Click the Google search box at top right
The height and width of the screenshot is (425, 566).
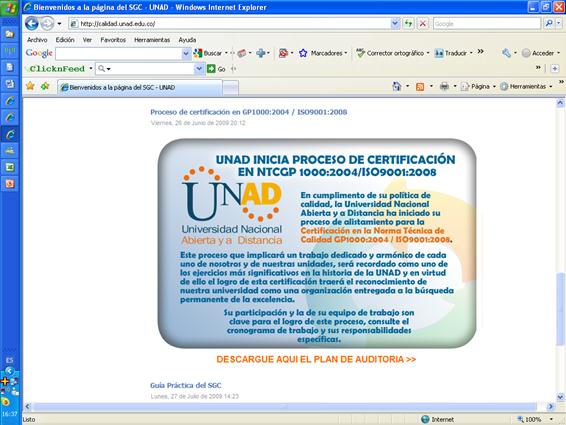[487, 24]
